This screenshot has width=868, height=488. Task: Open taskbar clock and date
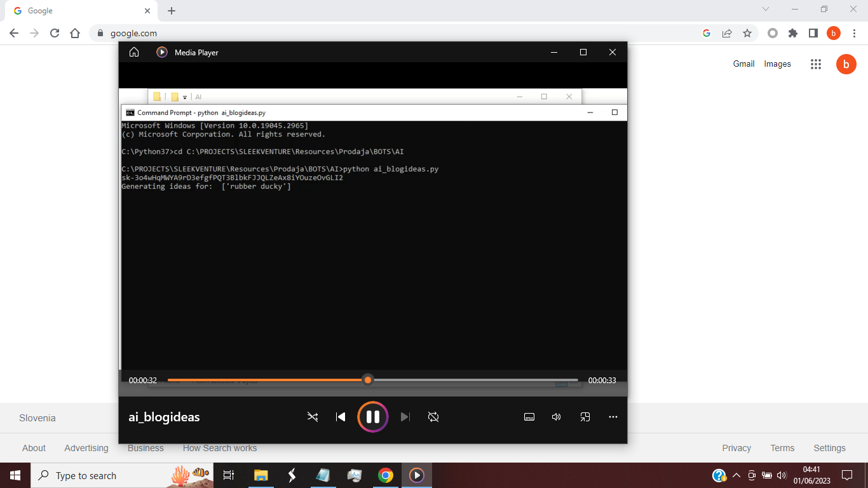pos(811,475)
